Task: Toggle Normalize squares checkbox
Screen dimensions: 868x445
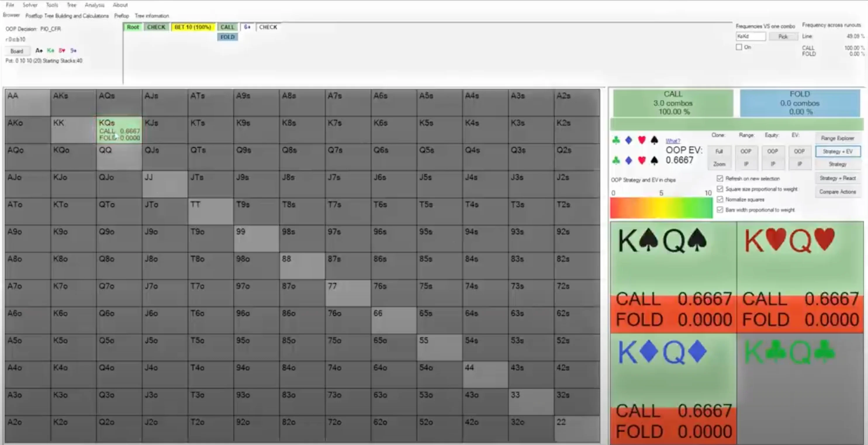Action: pos(720,199)
